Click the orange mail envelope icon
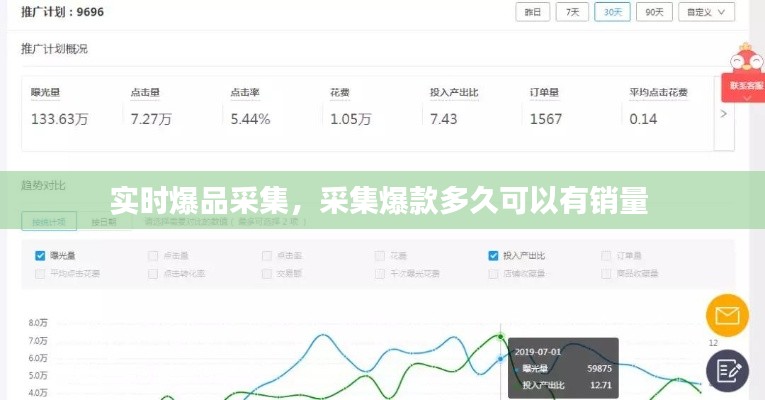This screenshot has height=400, width=765. click(x=727, y=316)
